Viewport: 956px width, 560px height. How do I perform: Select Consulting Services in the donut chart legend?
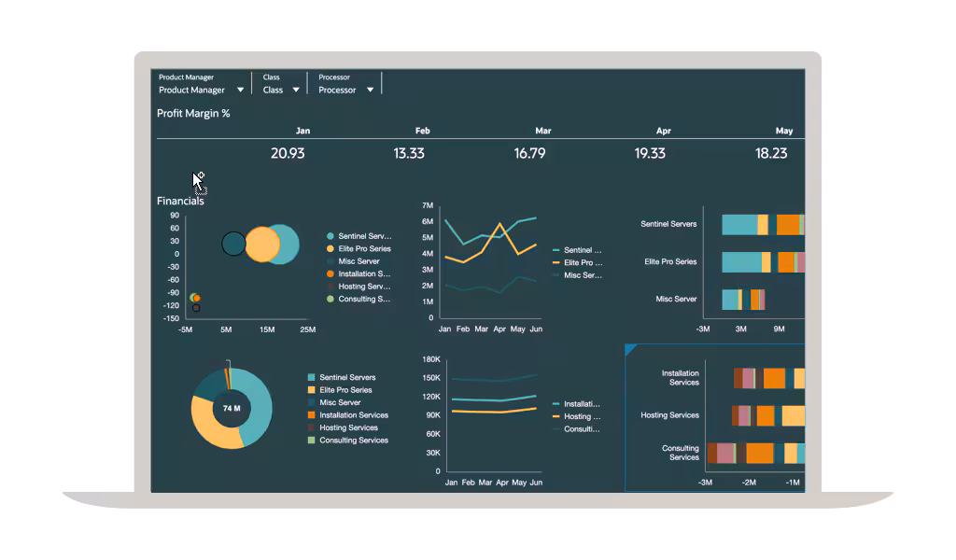(348, 441)
